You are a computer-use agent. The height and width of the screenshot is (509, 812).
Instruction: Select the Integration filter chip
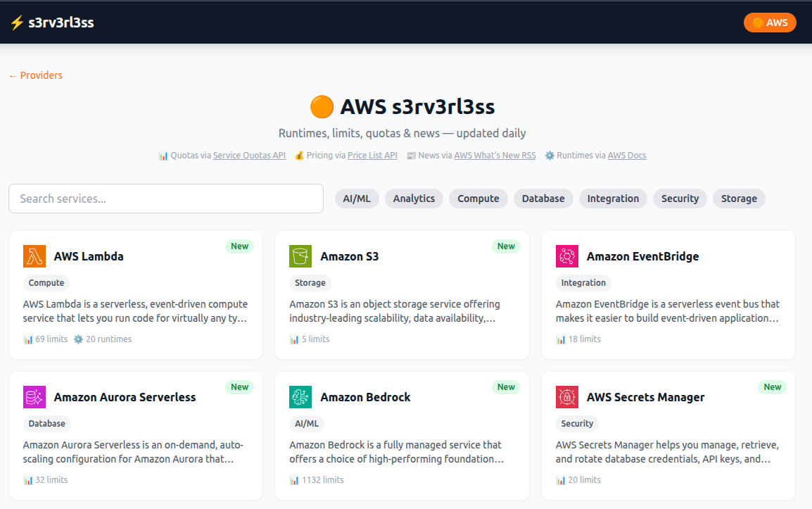(613, 199)
